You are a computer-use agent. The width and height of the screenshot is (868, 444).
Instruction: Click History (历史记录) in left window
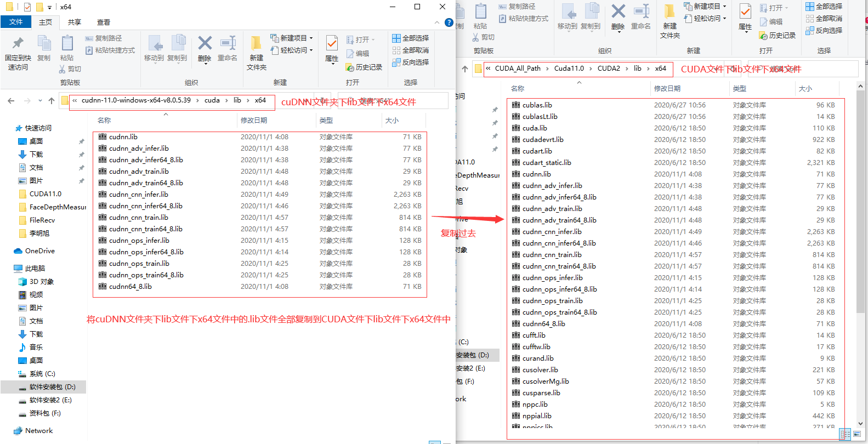[364, 67]
